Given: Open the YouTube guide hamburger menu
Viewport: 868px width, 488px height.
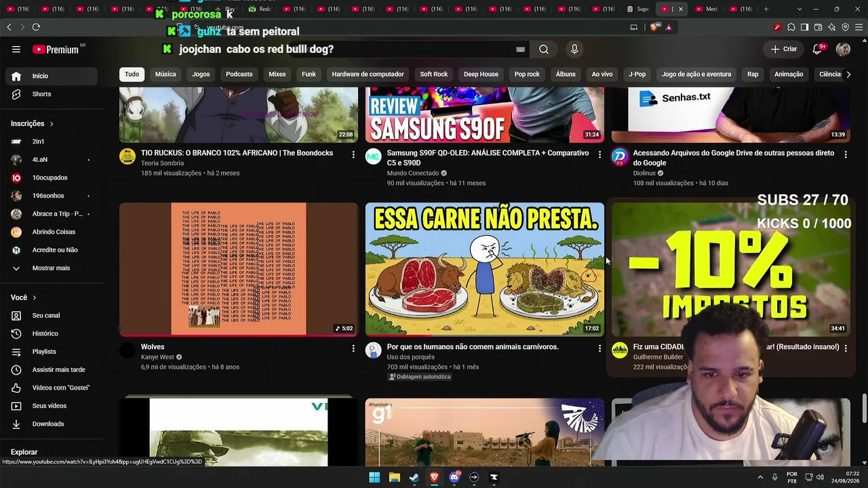Looking at the screenshot, I should [16, 49].
